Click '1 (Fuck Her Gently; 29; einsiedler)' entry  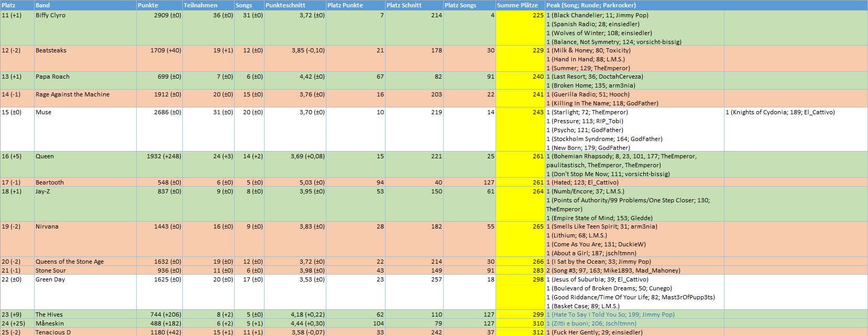(634, 332)
